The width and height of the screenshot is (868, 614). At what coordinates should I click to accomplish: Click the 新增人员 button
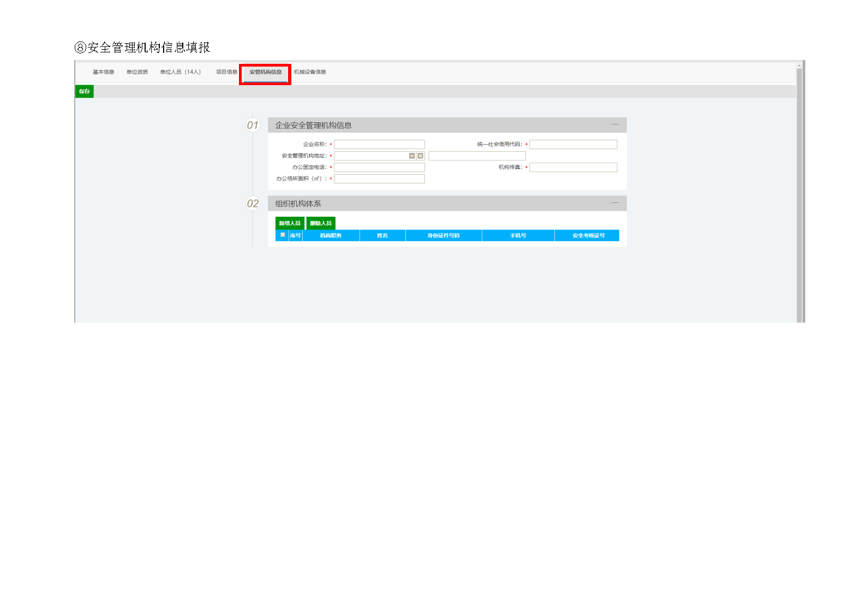pyautogui.click(x=290, y=223)
